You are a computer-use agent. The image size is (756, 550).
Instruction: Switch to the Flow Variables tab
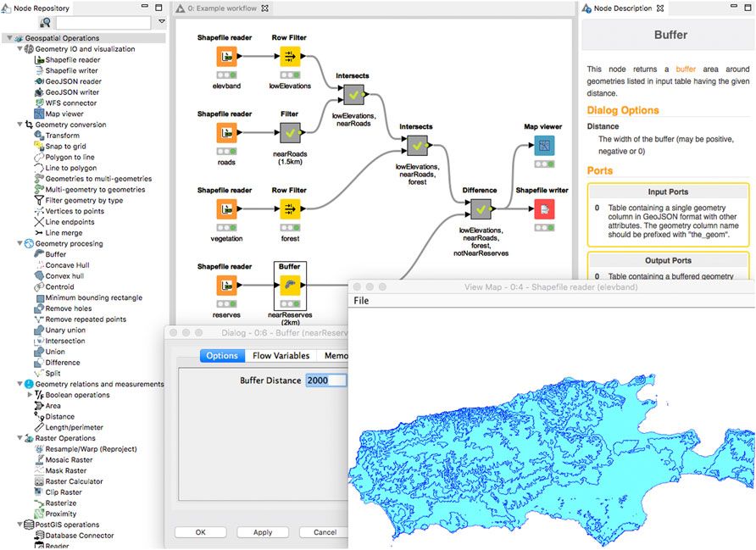coord(281,356)
